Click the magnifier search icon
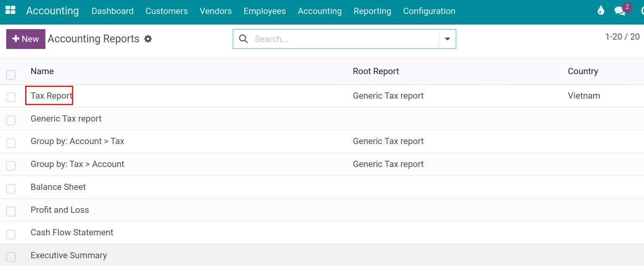Image resolution: width=644 pixels, height=266 pixels. [x=243, y=39]
